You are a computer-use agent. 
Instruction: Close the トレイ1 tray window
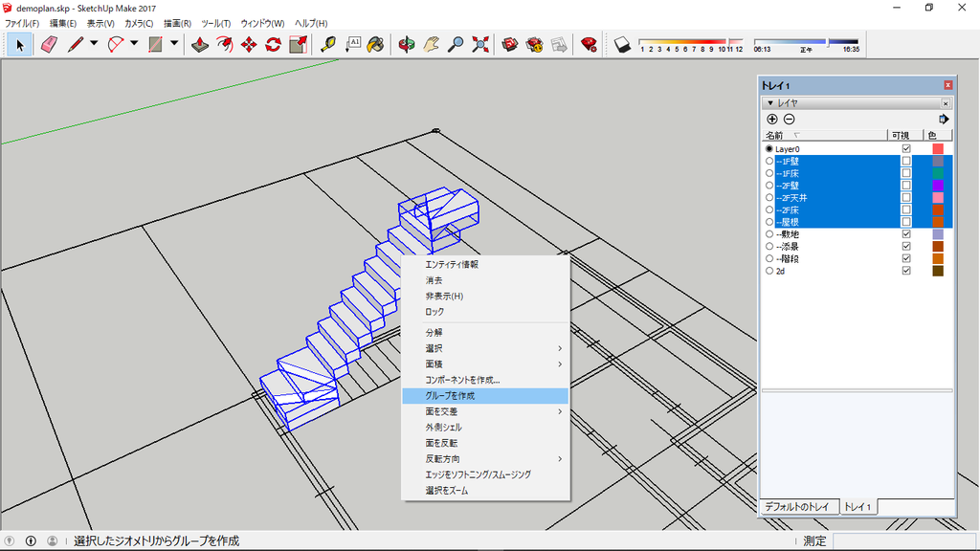tap(948, 85)
